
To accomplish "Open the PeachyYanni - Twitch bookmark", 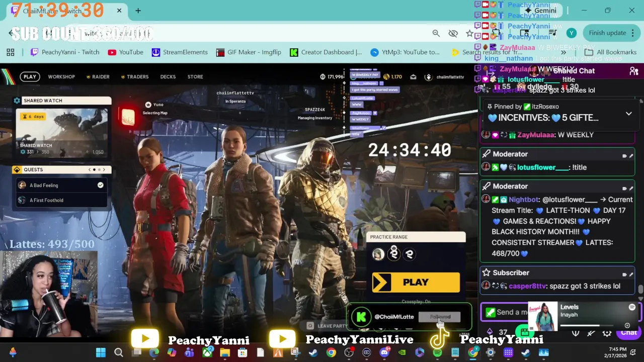I will click(x=64, y=52).
